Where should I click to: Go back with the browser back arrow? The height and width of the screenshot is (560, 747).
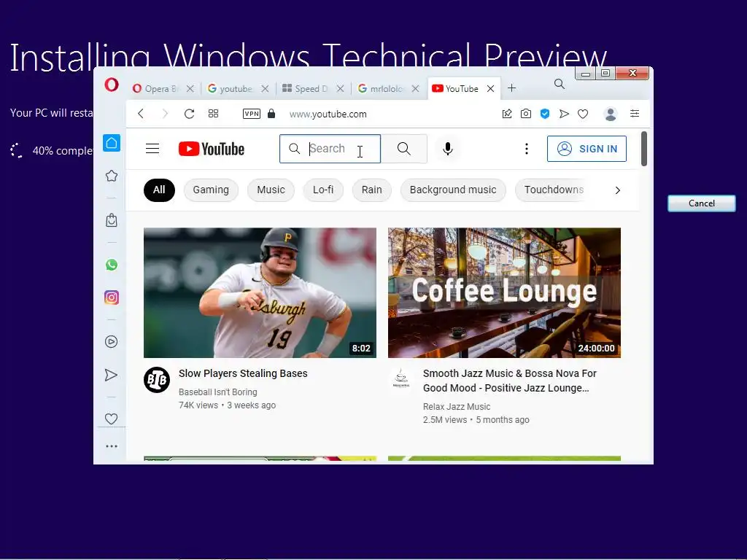tap(141, 114)
